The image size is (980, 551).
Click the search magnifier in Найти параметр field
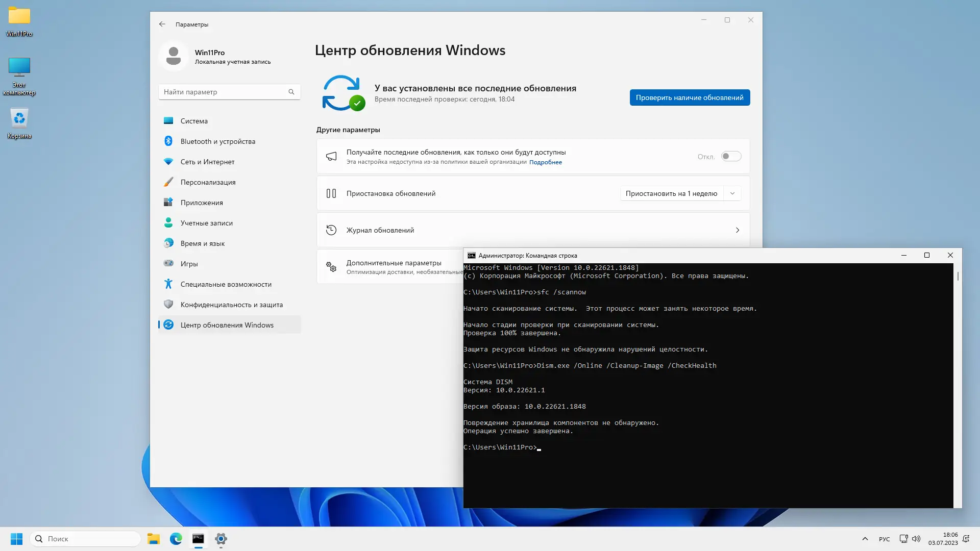tap(291, 92)
